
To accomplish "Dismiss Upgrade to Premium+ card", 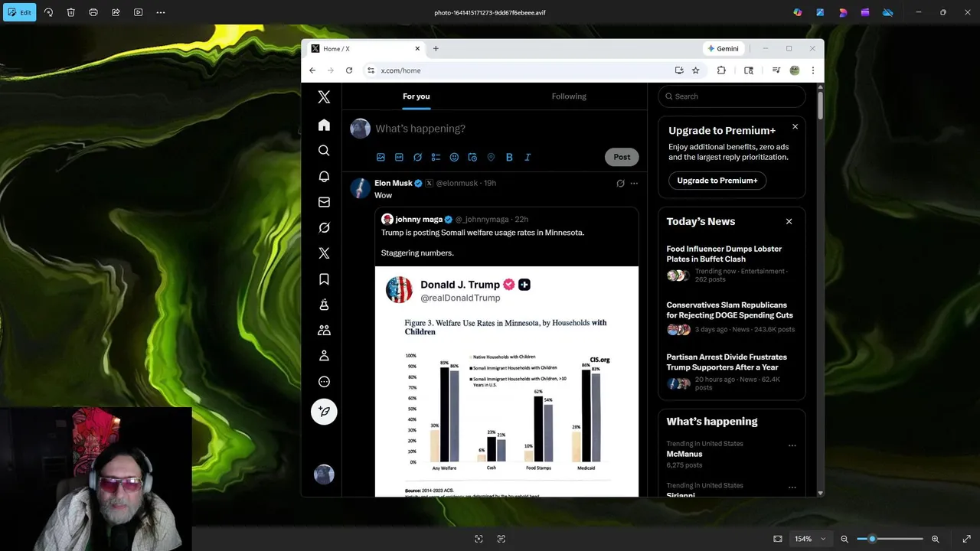I will pyautogui.click(x=795, y=126).
